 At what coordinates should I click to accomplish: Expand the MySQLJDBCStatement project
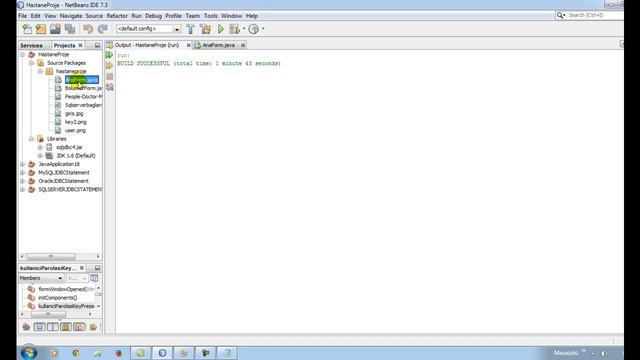coord(23,173)
